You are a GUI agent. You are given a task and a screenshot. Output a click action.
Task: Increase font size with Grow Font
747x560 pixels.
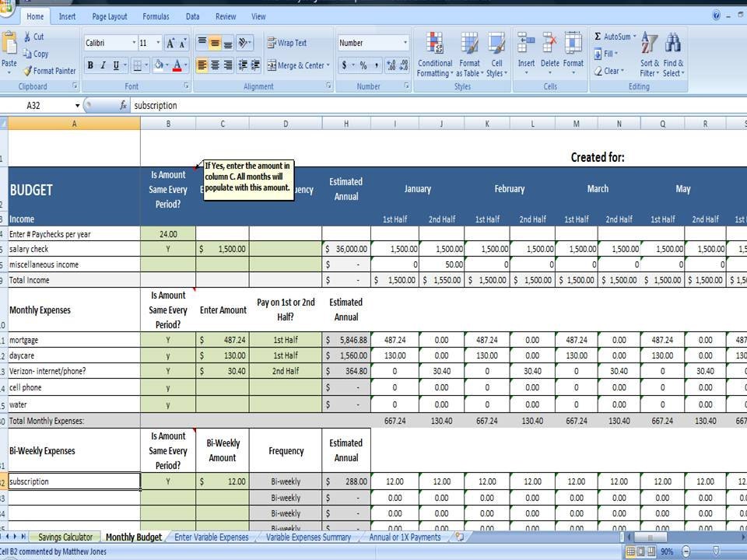click(x=170, y=44)
